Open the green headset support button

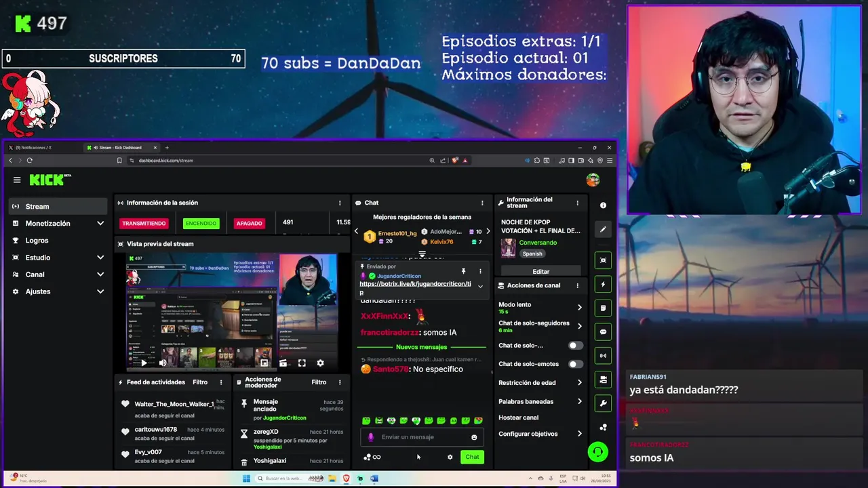597,452
